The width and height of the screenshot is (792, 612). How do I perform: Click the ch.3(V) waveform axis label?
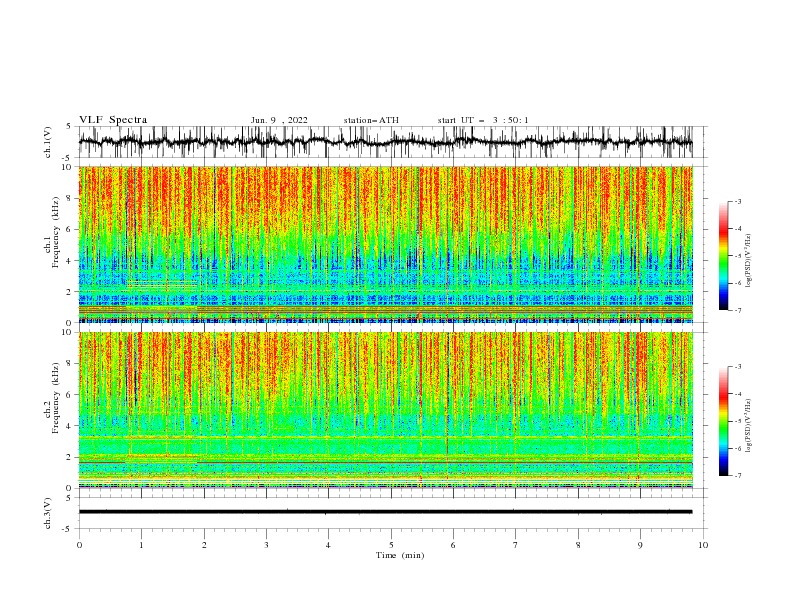pos(48,513)
